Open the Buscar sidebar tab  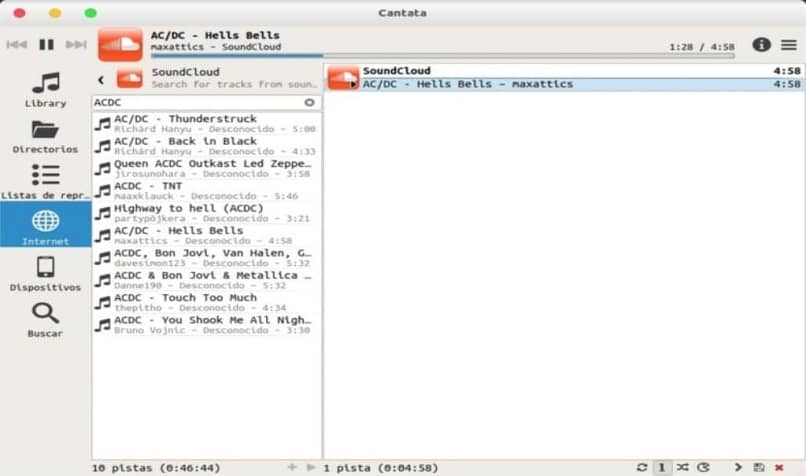tap(46, 320)
